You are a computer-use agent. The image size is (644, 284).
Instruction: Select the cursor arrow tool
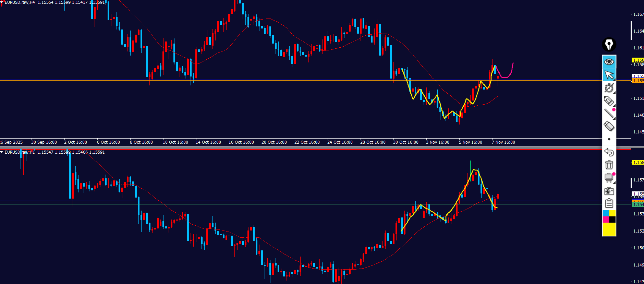pyautogui.click(x=609, y=75)
